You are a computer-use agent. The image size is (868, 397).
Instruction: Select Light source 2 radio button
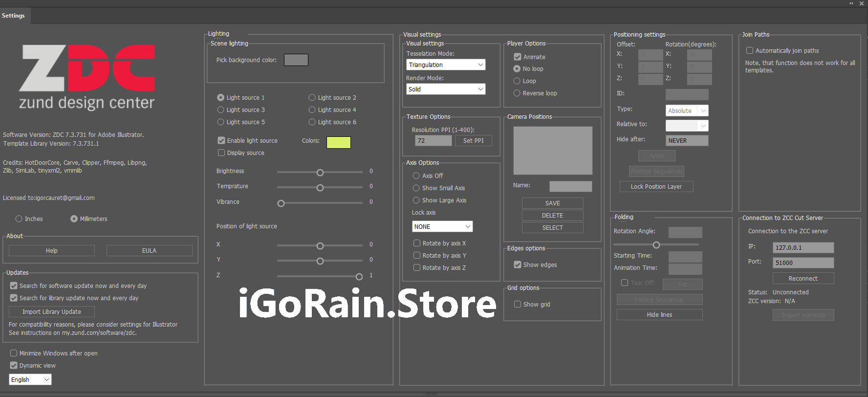point(312,98)
